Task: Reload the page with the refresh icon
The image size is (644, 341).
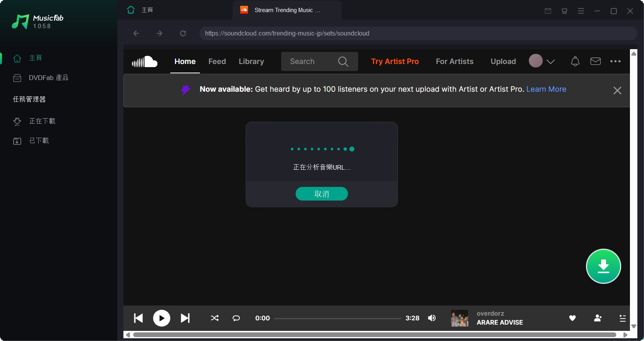Action: [x=183, y=34]
